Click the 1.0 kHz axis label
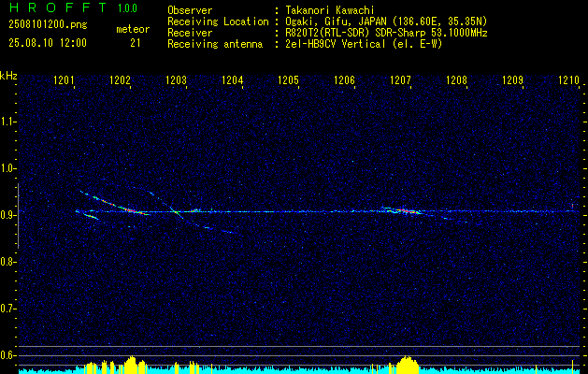 pos(7,168)
